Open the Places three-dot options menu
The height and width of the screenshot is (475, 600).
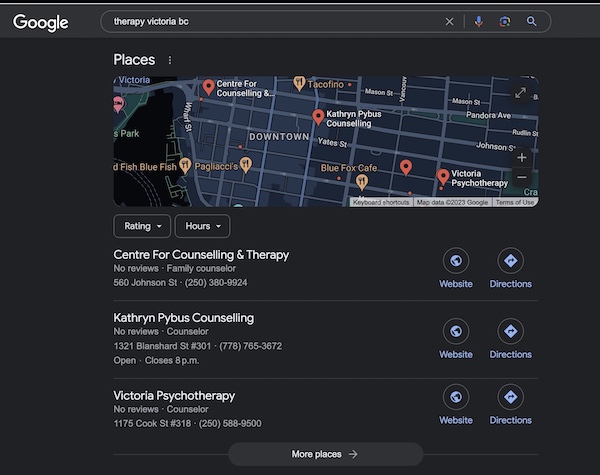(170, 60)
